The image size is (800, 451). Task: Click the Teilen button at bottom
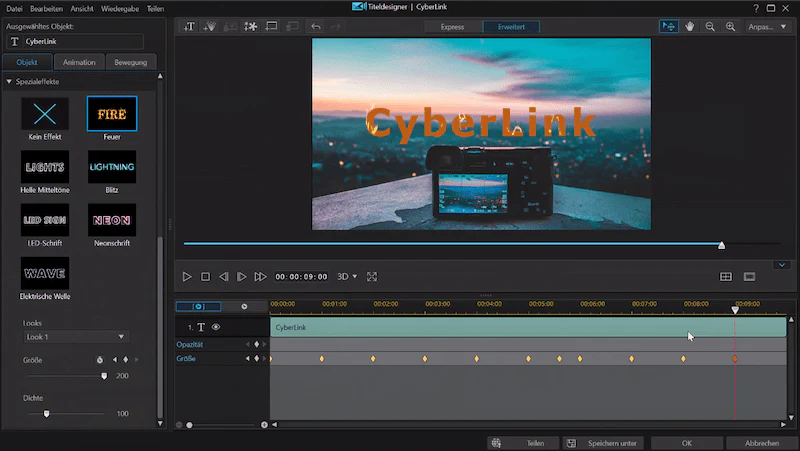523,443
